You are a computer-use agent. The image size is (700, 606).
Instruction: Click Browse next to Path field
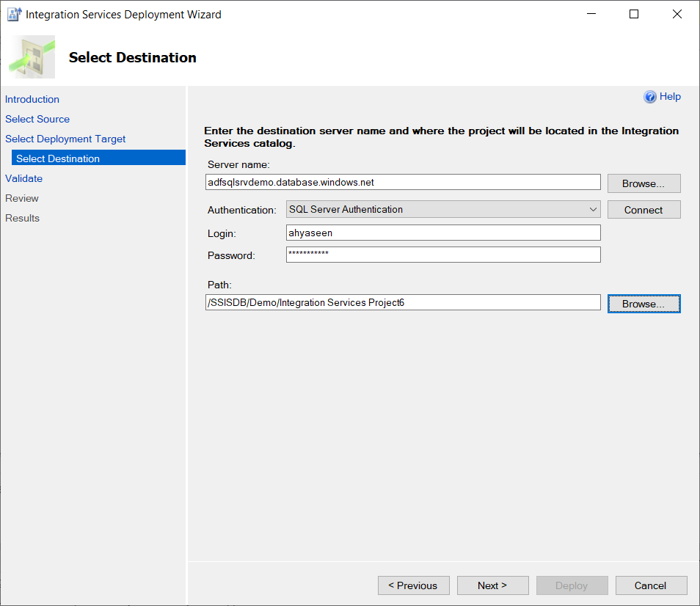(644, 304)
